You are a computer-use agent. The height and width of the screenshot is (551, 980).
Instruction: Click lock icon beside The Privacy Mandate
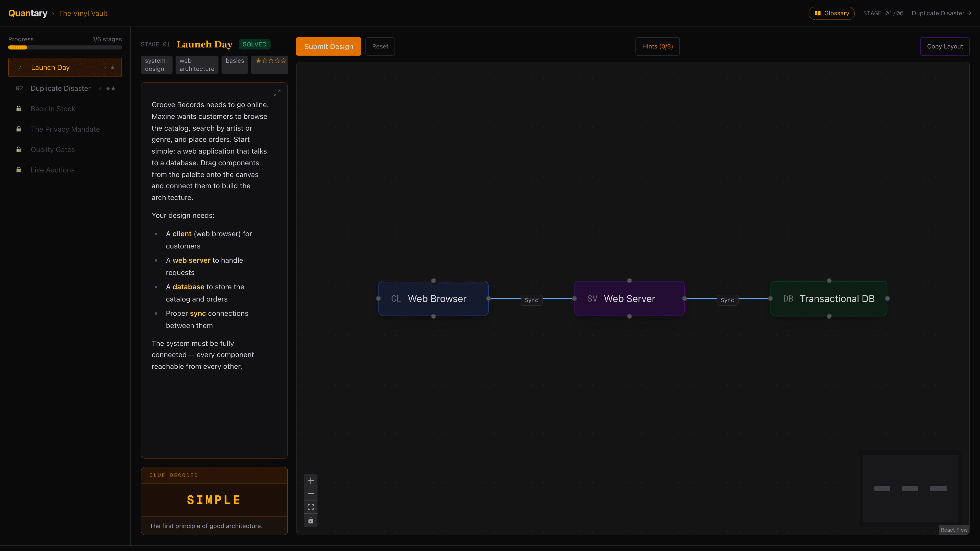pos(19,129)
